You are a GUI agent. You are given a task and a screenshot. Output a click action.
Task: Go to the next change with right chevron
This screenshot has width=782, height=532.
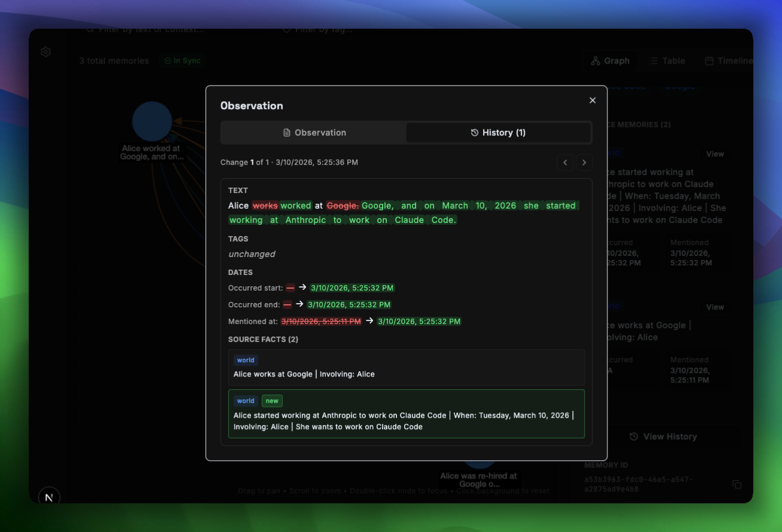[x=584, y=163]
